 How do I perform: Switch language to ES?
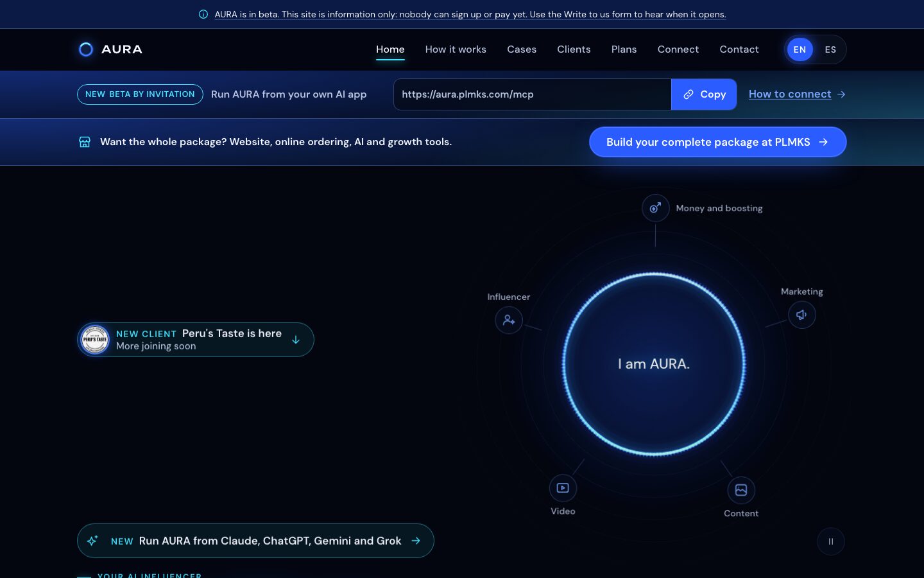(x=830, y=49)
